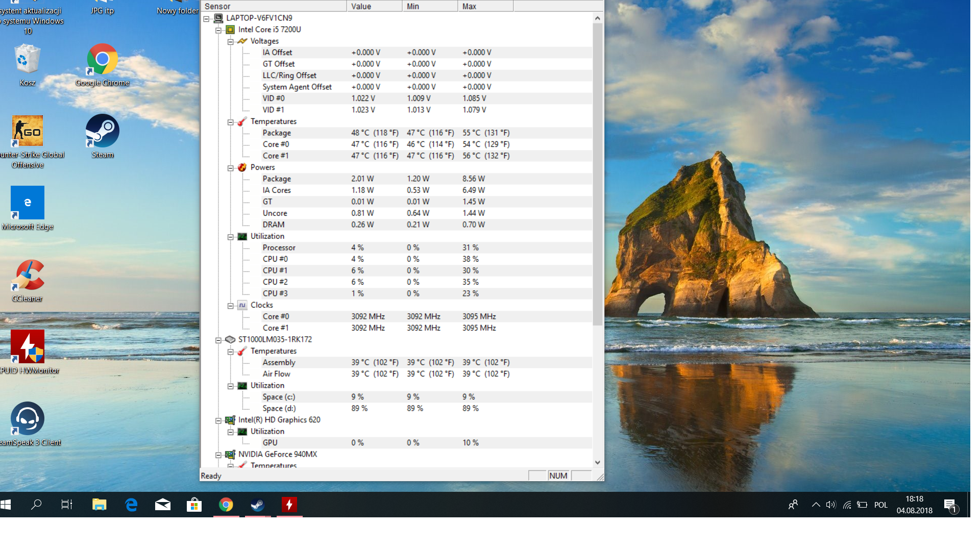Image resolution: width=980 pixels, height=551 pixels.
Task: Collapse the Voltages tree node
Action: [231, 41]
